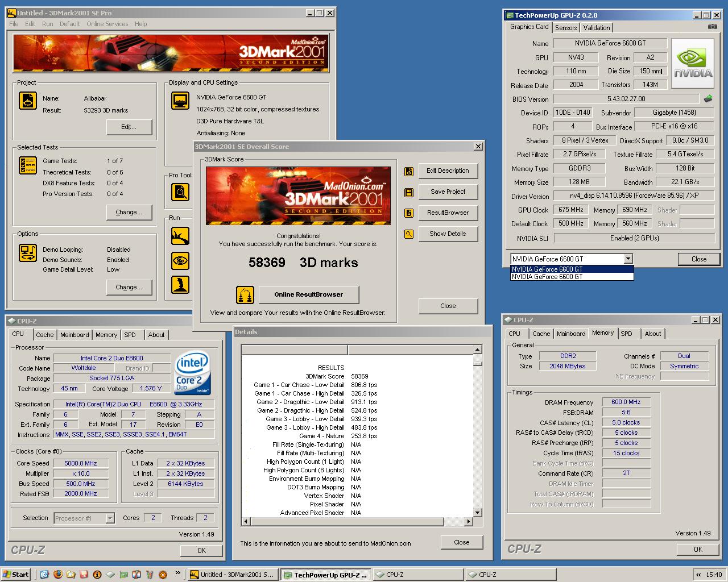
Task: Select the highlighted first GeForce 6600 GT list entry
Action: (572, 269)
